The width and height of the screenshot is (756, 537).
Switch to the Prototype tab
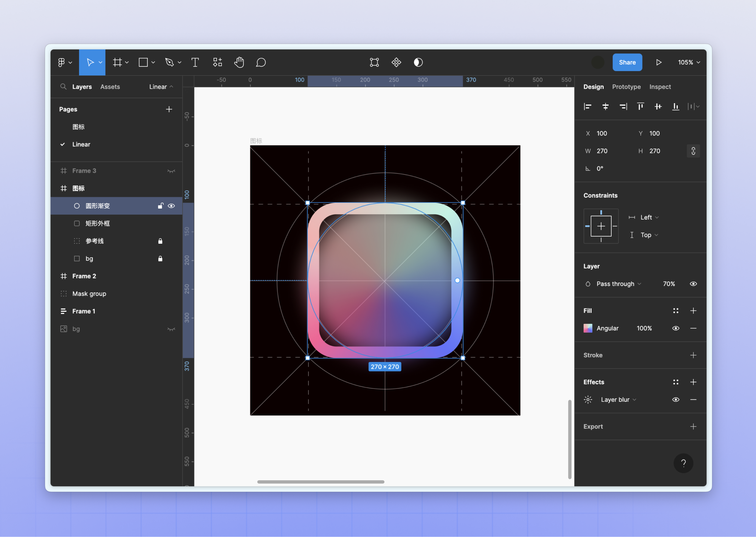coord(626,87)
